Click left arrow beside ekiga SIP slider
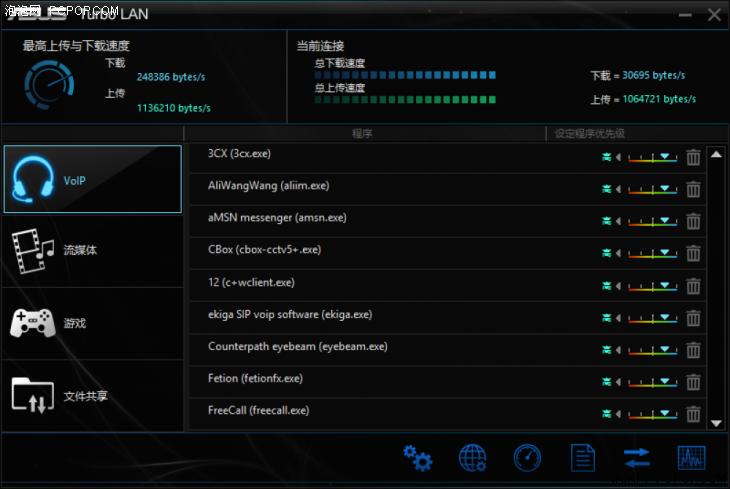Image resolution: width=730 pixels, height=489 pixels. point(618,318)
